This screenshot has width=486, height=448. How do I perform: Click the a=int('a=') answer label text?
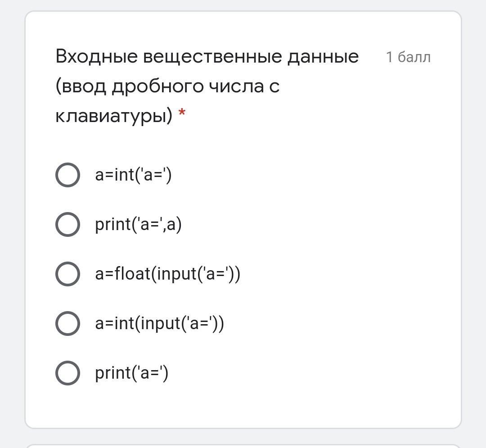point(133,175)
